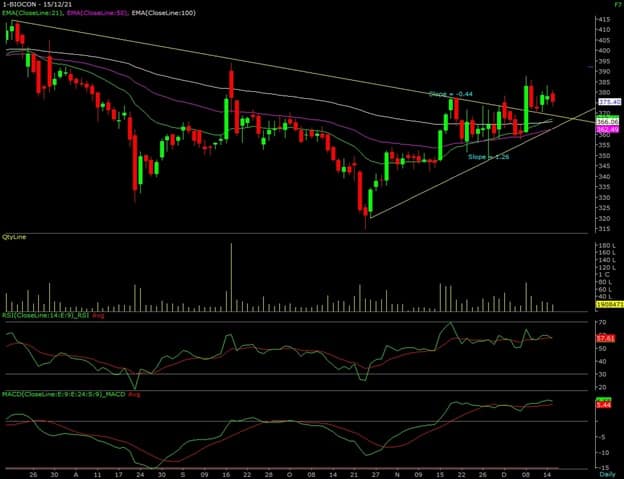This screenshot has width=624, height=479.
Task: Open the Daily timeframe selector
Action: click(x=609, y=472)
